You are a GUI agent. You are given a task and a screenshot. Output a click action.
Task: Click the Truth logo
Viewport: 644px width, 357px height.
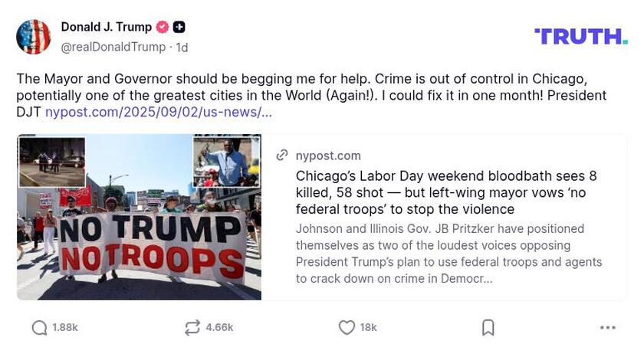coord(580,36)
